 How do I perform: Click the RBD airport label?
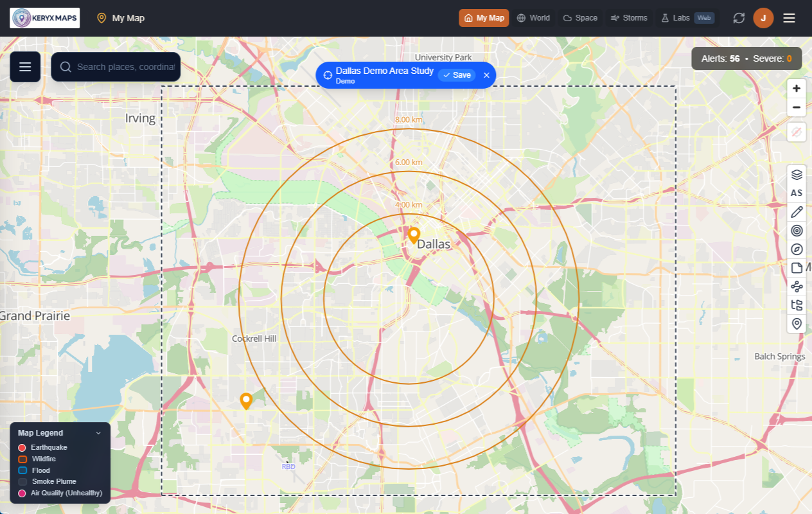[288, 466]
